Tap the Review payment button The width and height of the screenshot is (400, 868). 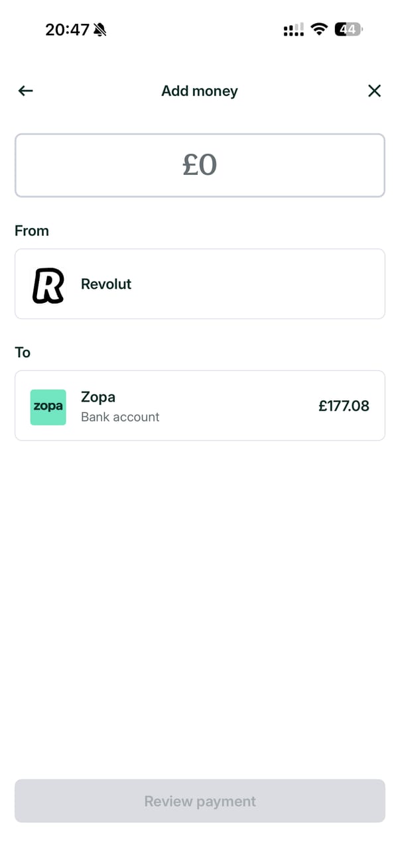pyautogui.click(x=200, y=801)
